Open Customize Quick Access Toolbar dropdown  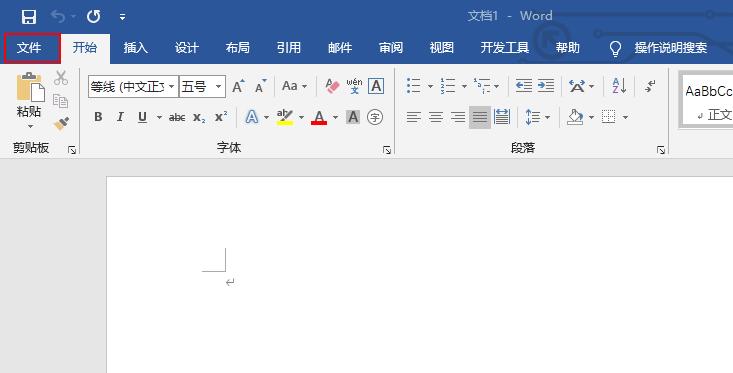(x=122, y=17)
